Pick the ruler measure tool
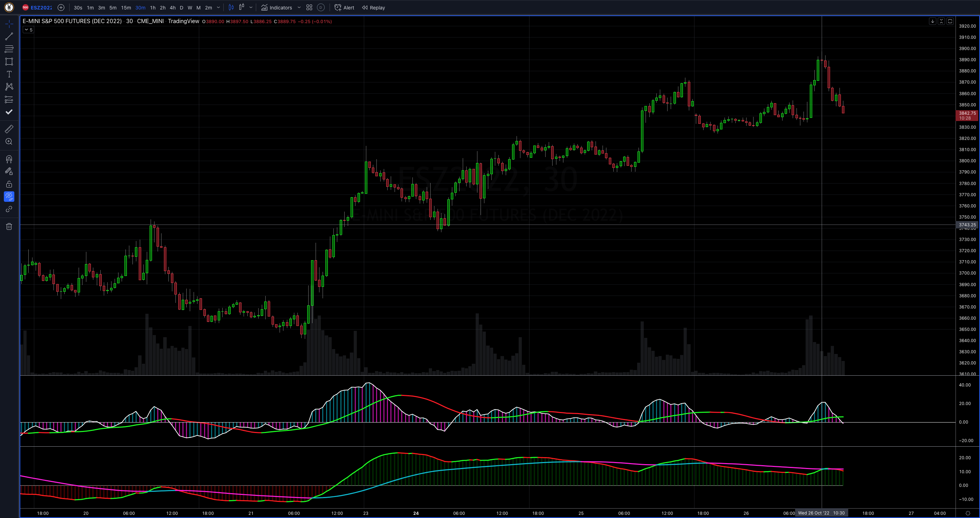 [9, 129]
